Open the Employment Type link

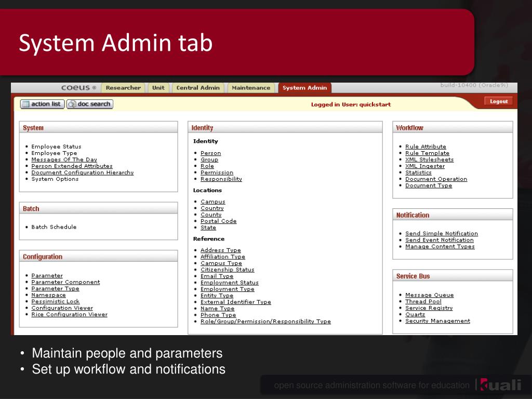coord(228,289)
